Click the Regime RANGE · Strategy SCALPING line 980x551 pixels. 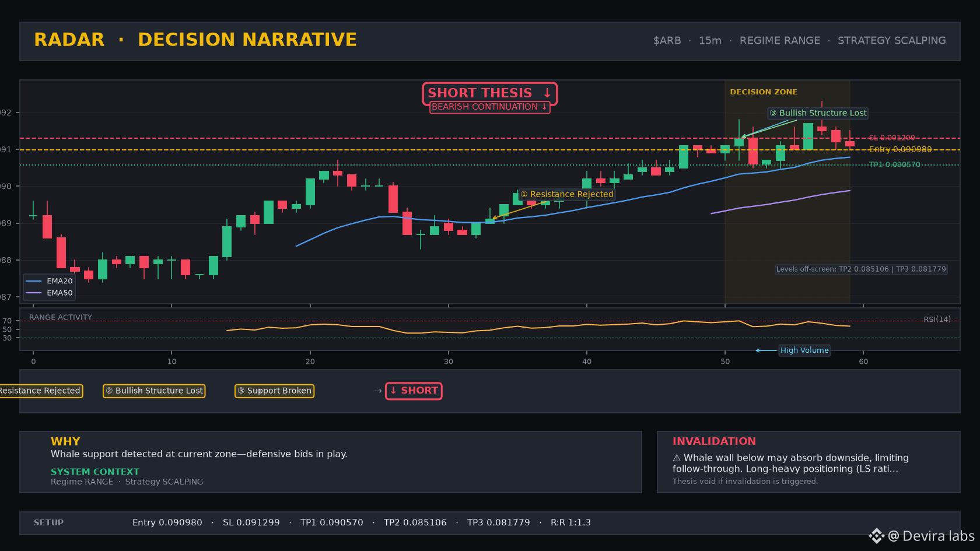[127, 482]
